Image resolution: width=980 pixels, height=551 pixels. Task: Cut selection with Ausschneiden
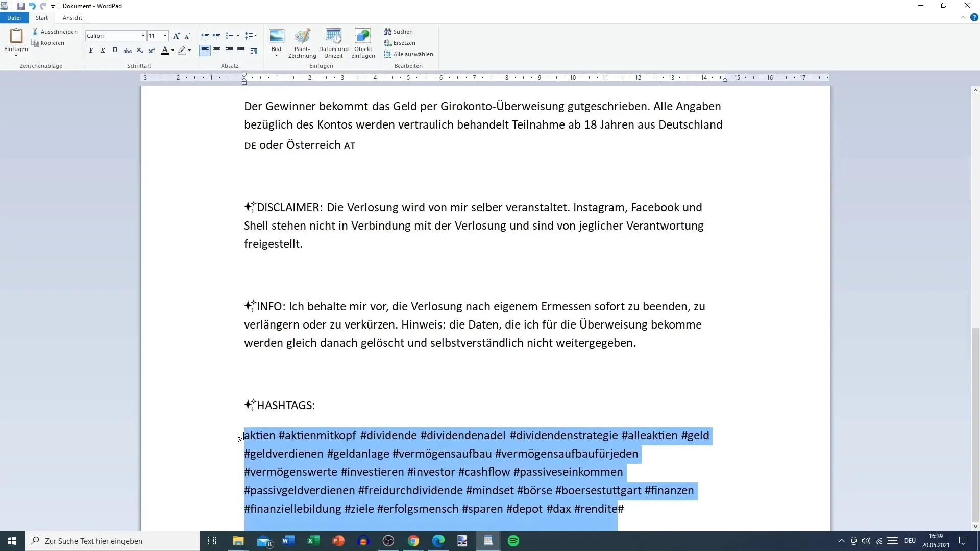[55, 32]
